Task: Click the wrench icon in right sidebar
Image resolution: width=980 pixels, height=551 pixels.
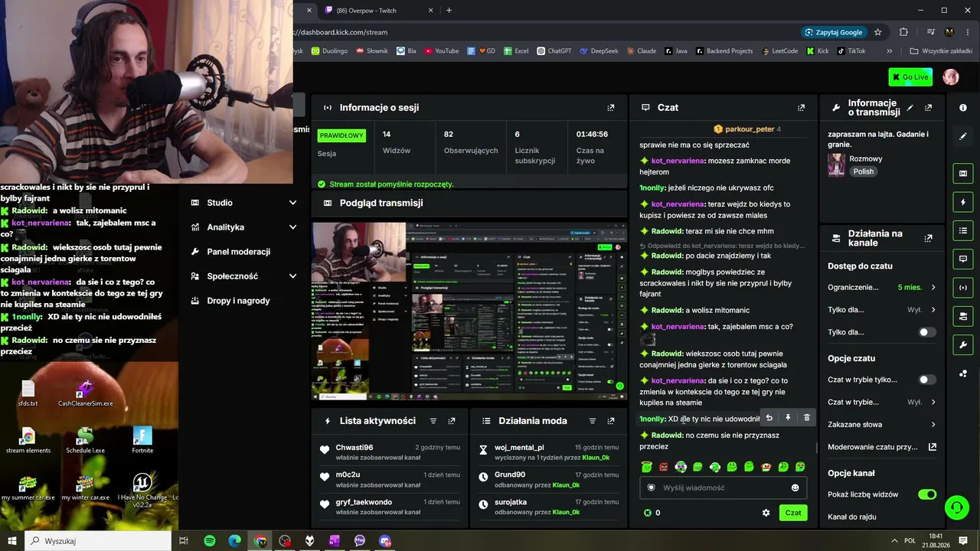Action: [963, 345]
